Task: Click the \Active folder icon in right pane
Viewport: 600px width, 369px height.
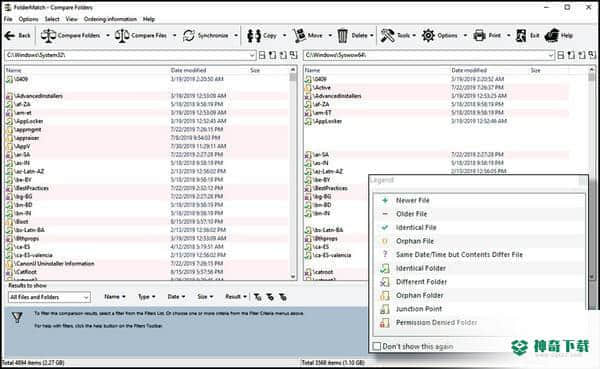Action: pyautogui.click(x=308, y=88)
